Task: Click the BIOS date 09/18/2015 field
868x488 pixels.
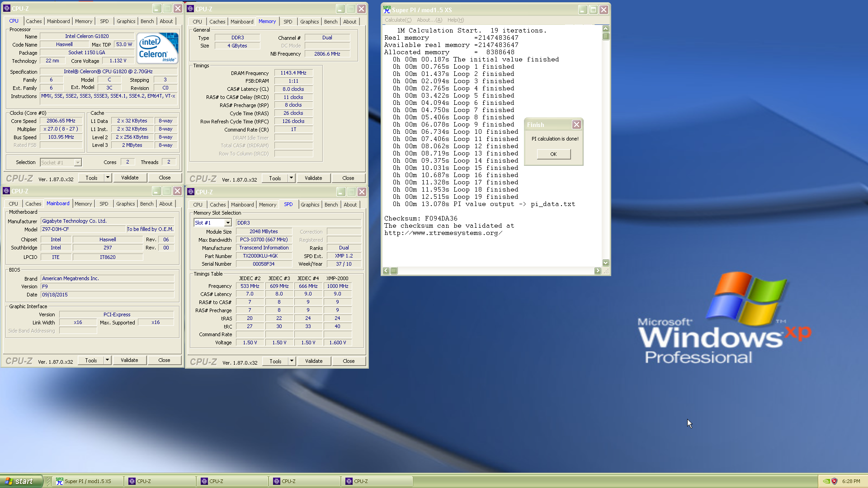Action: (107, 295)
